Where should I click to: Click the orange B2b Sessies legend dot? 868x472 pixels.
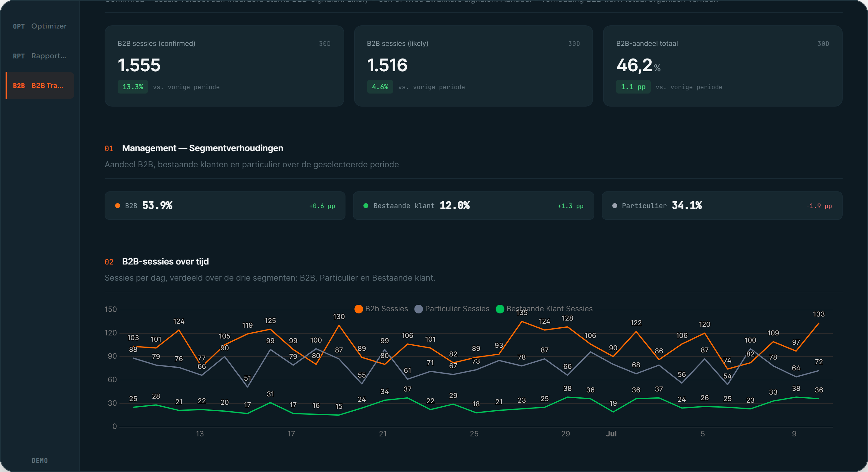359,309
